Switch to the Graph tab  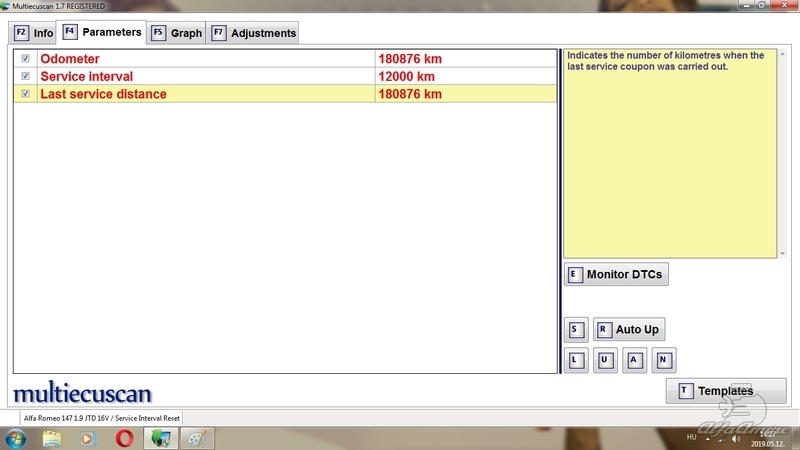click(x=177, y=33)
